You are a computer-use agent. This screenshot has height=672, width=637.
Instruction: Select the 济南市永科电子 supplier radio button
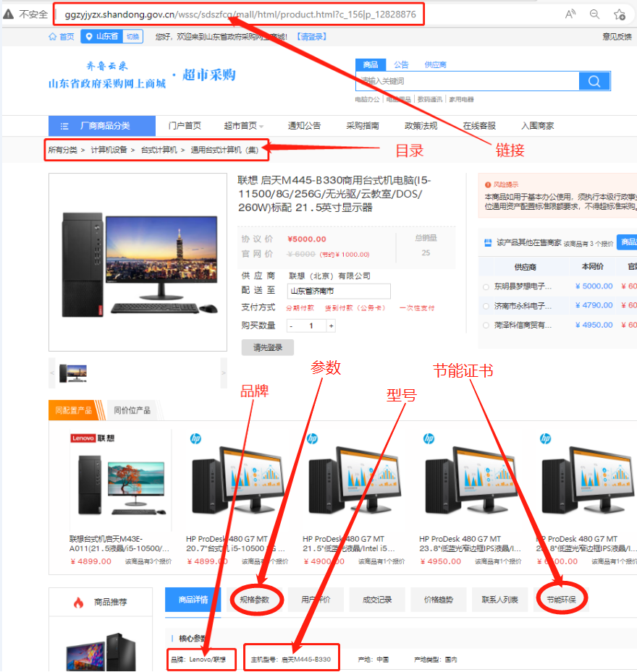click(486, 306)
